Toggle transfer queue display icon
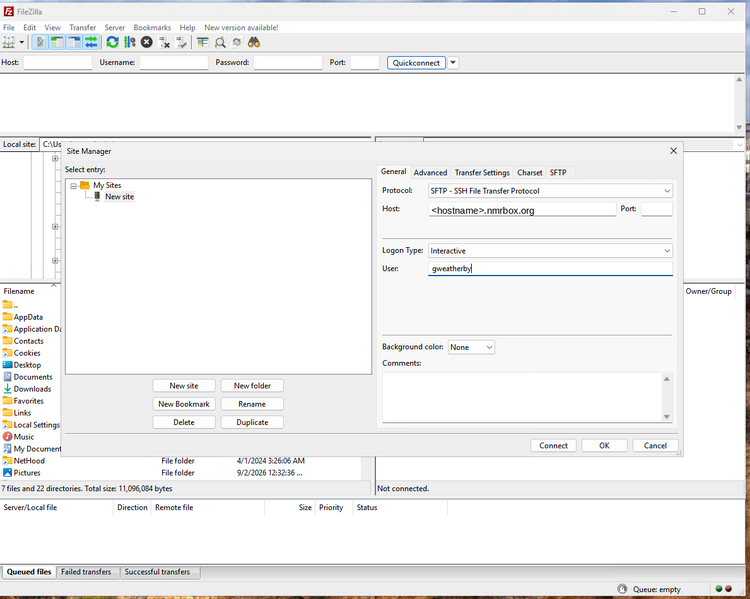The image size is (750, 599). pos(91,43)
